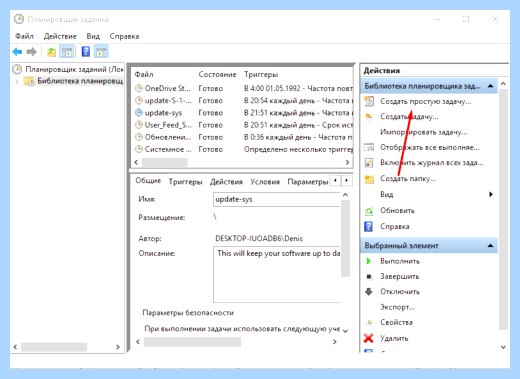Click the actions pane scroll-down arrow
Image resolution: width=520 pixels, height=379 pixels.
[503, 347]
